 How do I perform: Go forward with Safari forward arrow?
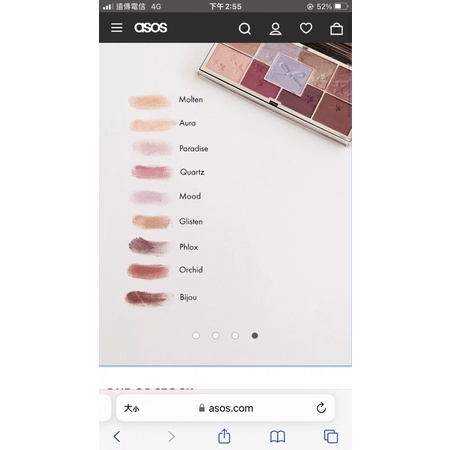[171, 436]
